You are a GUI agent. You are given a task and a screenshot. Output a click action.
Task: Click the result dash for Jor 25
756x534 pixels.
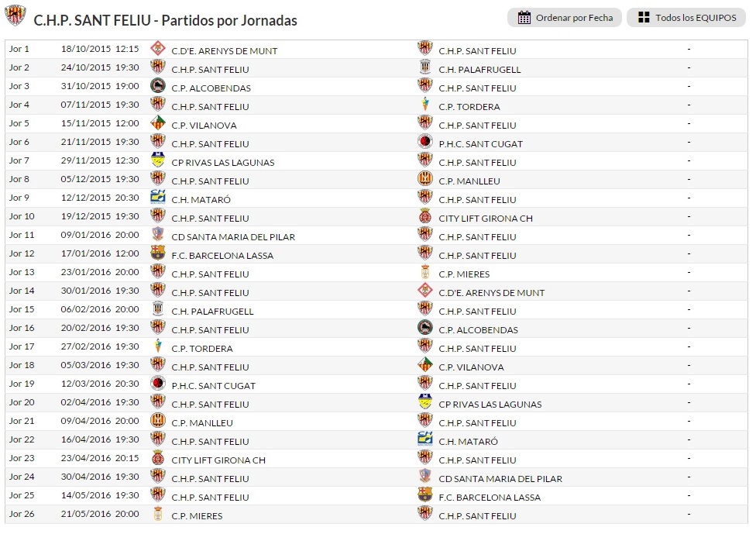(689, 496)
